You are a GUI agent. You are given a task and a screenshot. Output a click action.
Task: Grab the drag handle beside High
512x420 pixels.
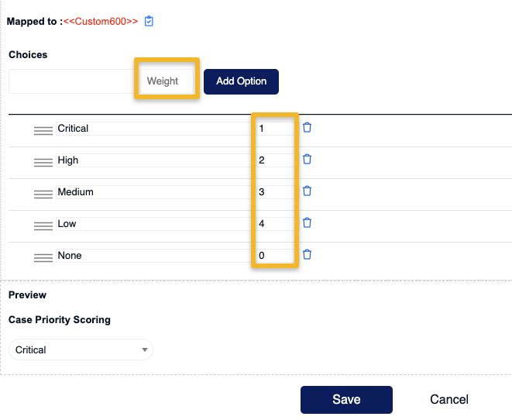coord(43,162)
